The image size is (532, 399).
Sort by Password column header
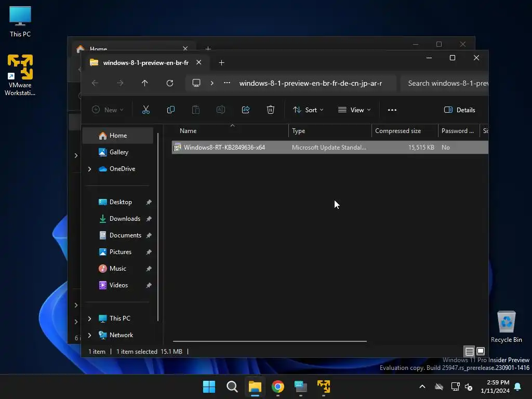click(458, 130)
